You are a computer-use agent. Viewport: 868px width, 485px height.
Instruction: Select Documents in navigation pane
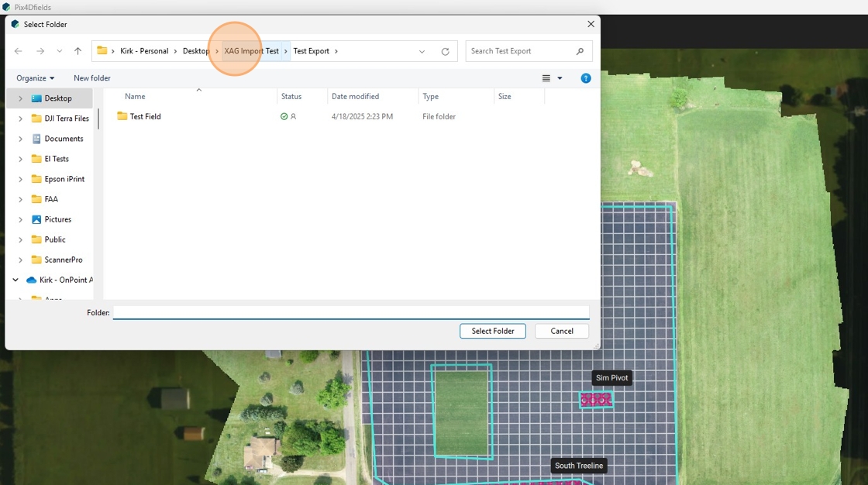tap(64, 139)
